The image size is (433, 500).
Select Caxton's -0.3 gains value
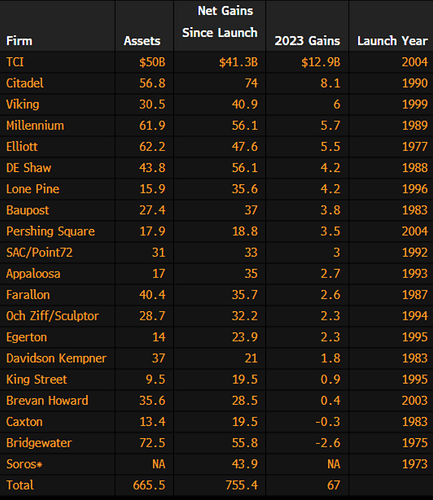click(328, 422)
